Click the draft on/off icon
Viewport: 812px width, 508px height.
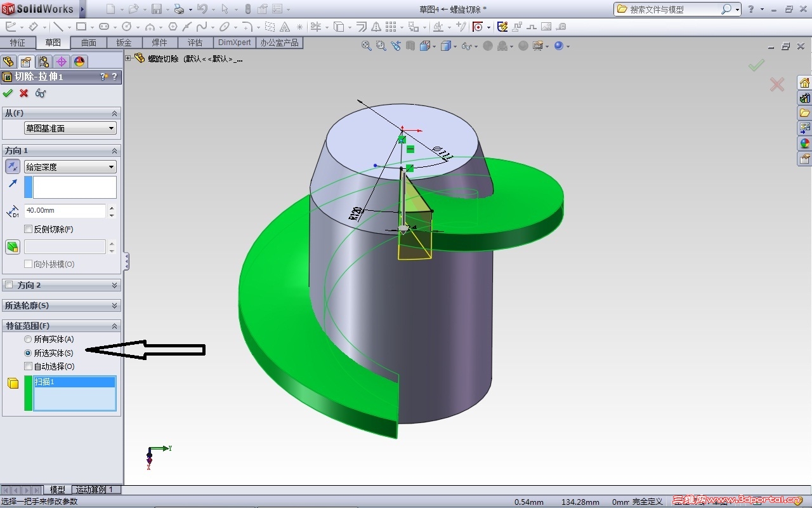[13, 246]
